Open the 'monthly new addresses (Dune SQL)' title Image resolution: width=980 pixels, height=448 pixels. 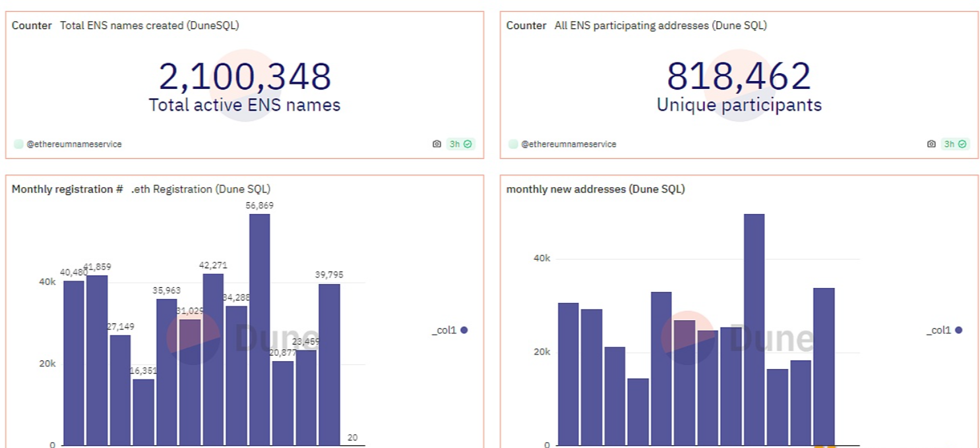pyautogui.click(x=595, y=189)
